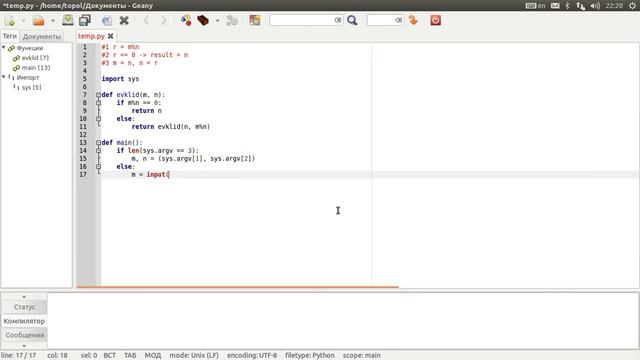
Task: Fold the else block at line 10
Action: (98, 119)
